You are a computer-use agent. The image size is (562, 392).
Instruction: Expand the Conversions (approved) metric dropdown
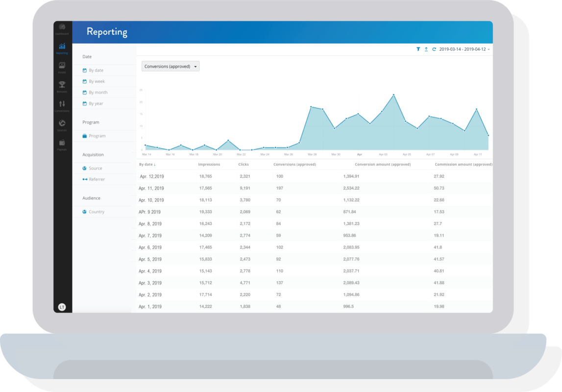tap(171, 66)
